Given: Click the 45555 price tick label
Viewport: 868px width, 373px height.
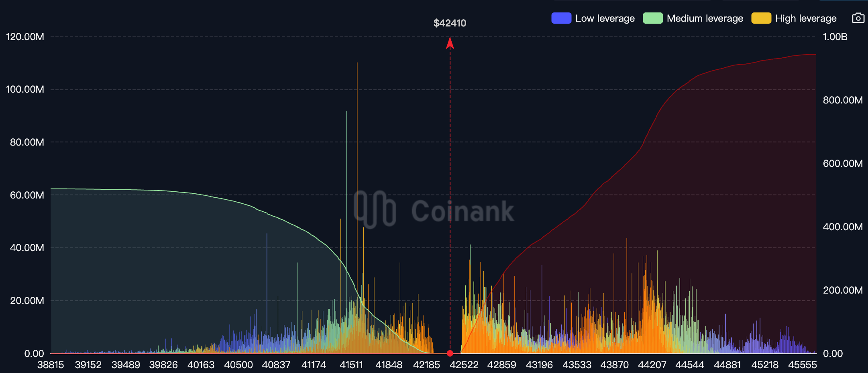Looking at the screenshot, I should point(803,365).
